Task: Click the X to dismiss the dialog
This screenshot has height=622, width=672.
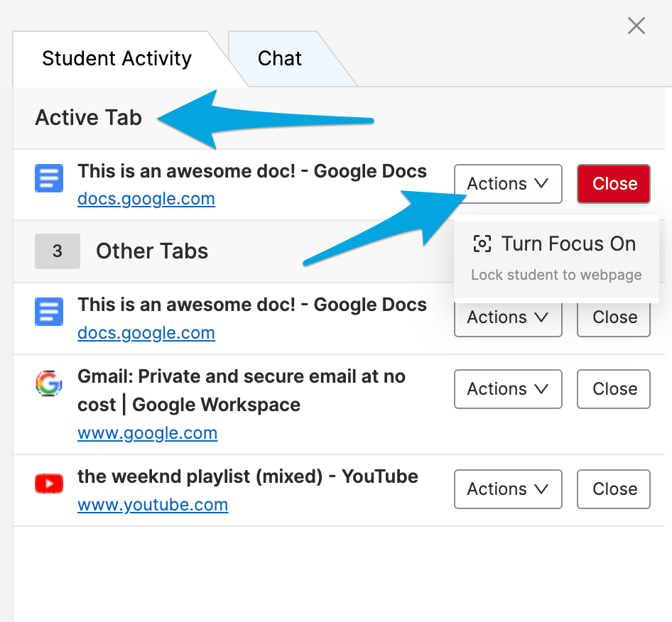Action: (x=636, y=26)
